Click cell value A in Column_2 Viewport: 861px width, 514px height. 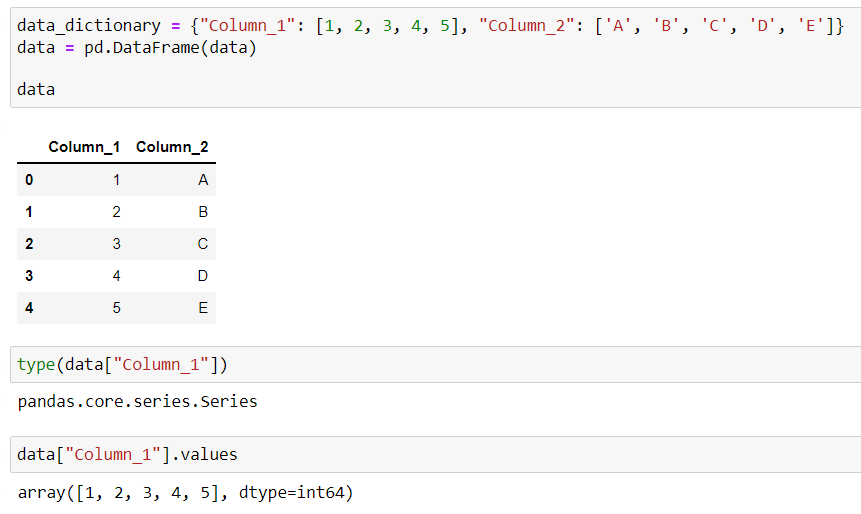pyautogui.click(x=203, y=180)
